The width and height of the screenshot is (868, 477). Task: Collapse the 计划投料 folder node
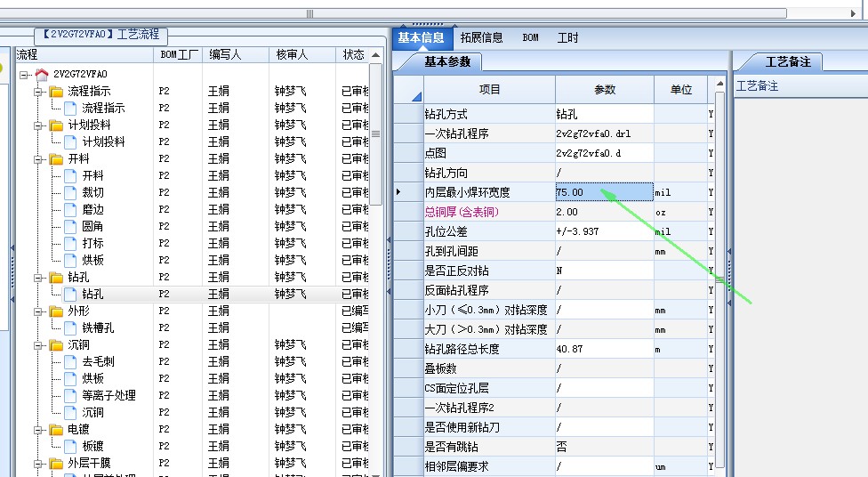38,125
